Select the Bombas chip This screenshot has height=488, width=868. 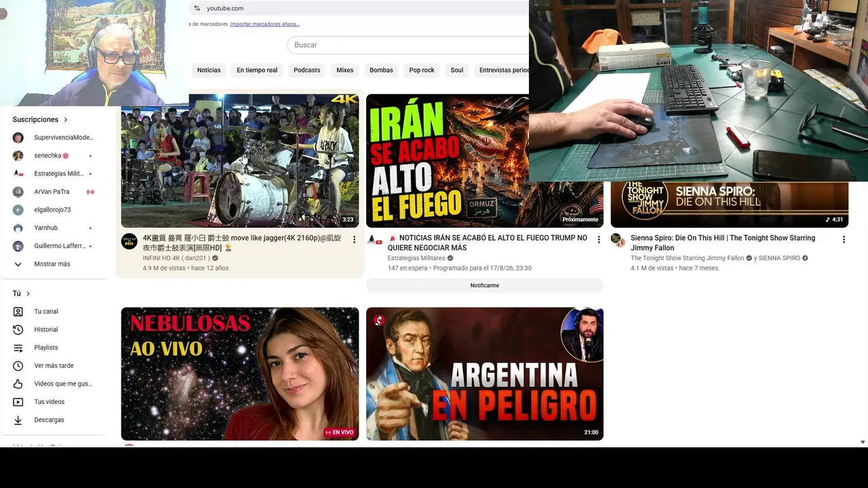click(x=381, y=70)
